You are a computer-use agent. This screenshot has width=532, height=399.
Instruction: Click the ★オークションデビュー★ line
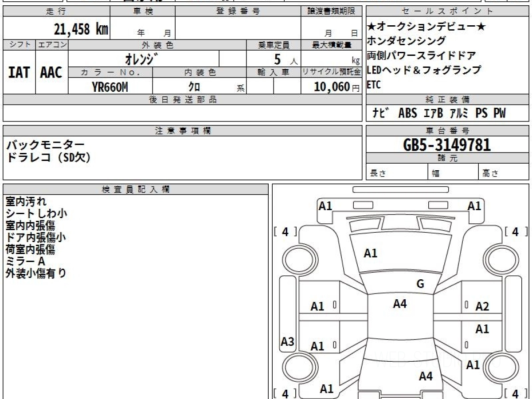click(426, 27)
